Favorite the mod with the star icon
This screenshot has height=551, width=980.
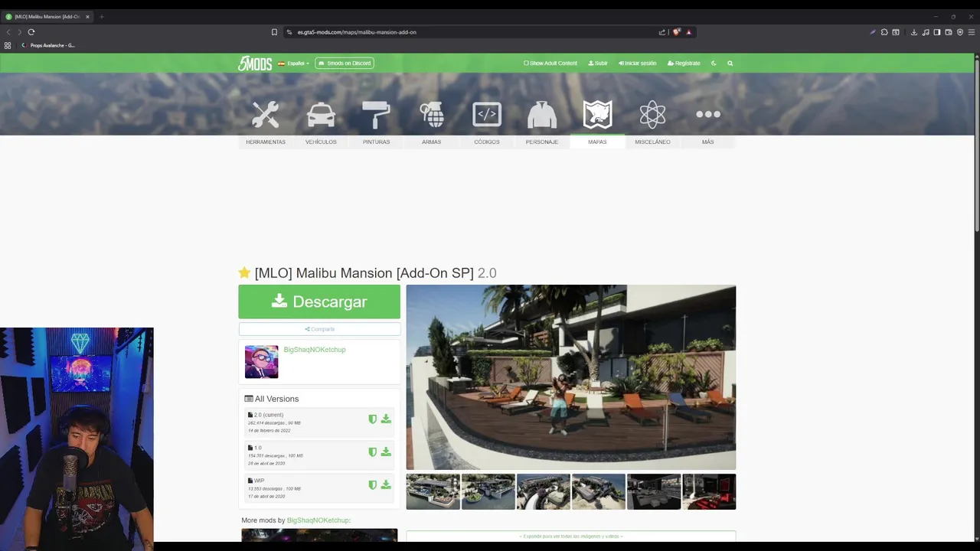click(244, 272)
